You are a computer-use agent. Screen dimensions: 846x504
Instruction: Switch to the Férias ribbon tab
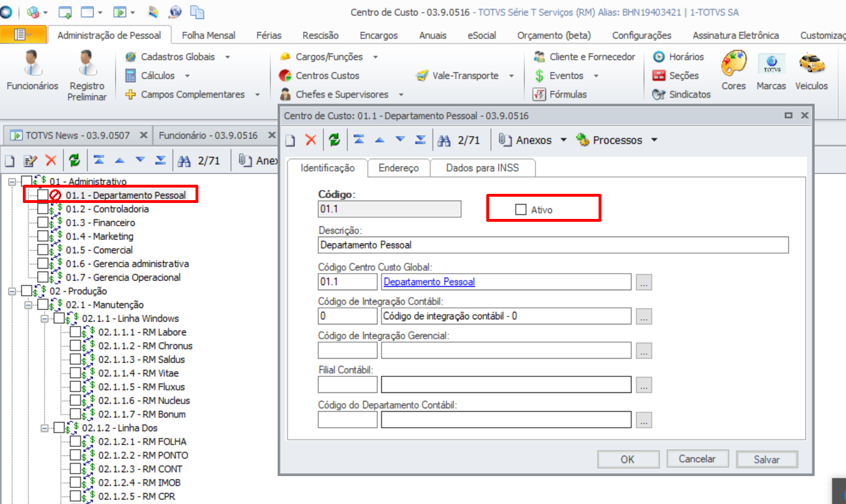pyautogui.click(x=269, y=35)
